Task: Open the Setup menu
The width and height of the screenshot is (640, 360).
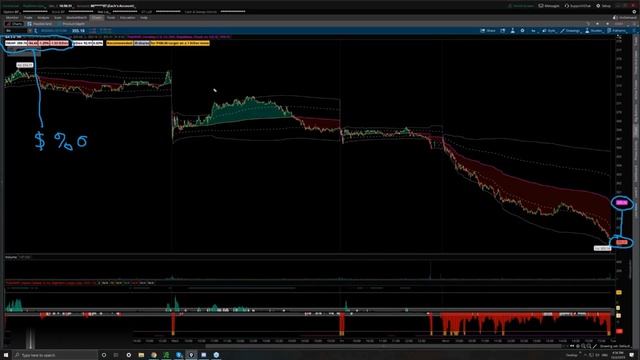Action: 604,6
